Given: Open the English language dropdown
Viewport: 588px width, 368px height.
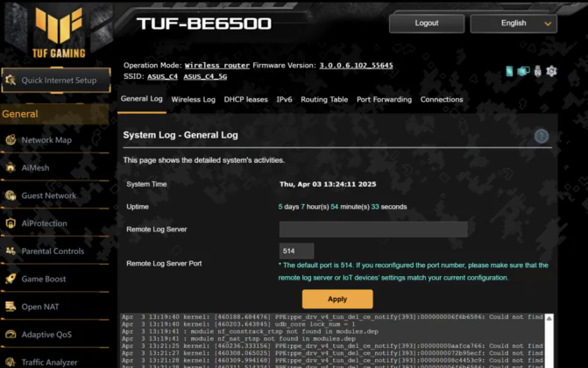Looking at the screenshot, I should pos(514,24).
